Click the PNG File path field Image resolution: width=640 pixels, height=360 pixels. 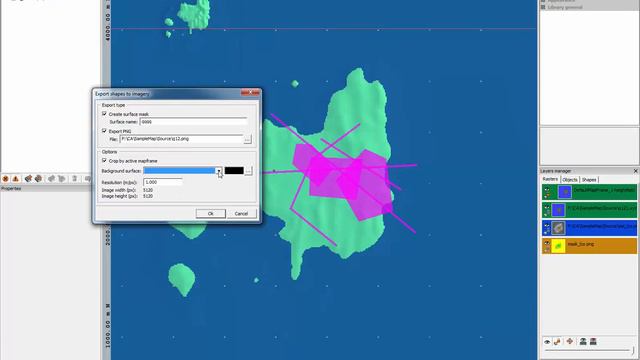tap(181, 139)
